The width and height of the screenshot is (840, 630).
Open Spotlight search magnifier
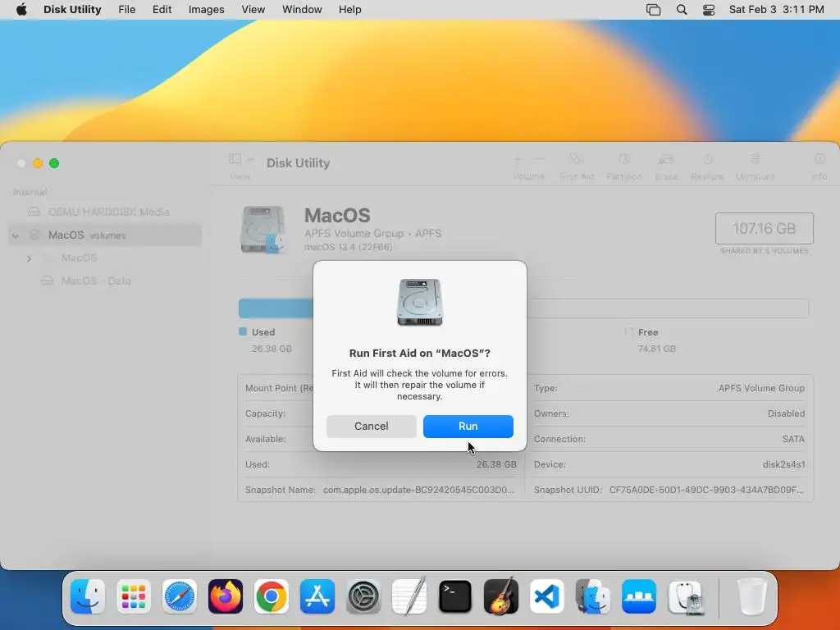[x=682, y=10]
